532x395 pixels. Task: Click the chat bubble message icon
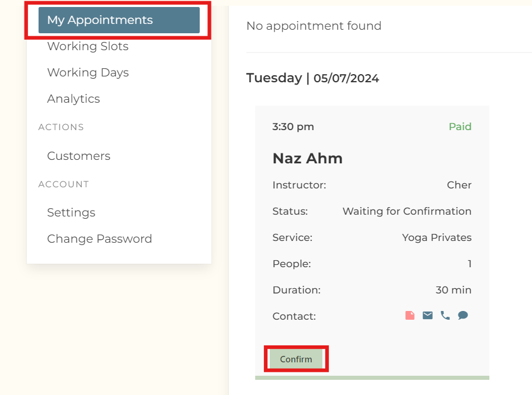point(463,316)
